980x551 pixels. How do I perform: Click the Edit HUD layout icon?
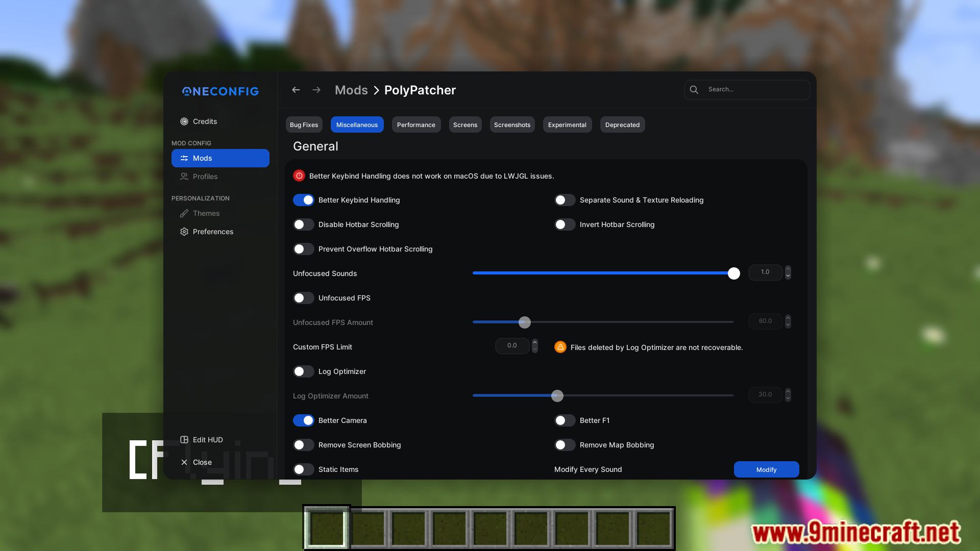[184, 440]
